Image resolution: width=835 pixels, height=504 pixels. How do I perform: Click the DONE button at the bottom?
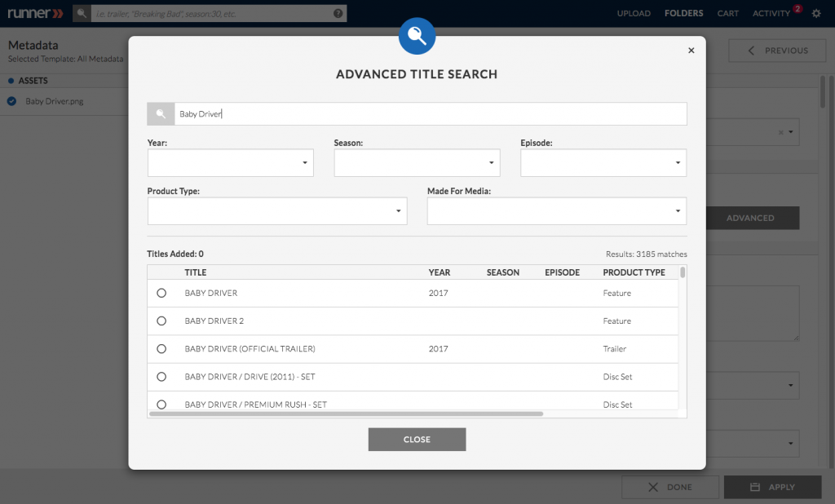(x=670, y=487)
